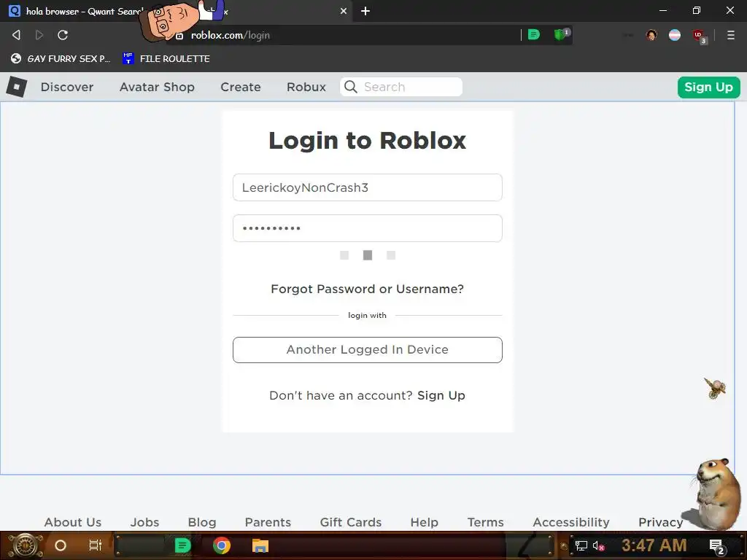Click Sign Up link below login form
Viewport: 747px width, 560px height.
coord(441,396)
